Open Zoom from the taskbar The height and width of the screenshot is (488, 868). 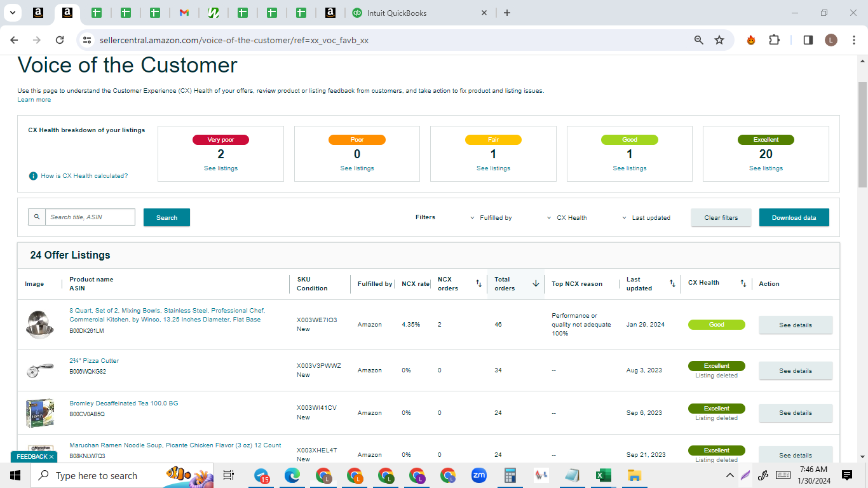(x=478, y=475)
